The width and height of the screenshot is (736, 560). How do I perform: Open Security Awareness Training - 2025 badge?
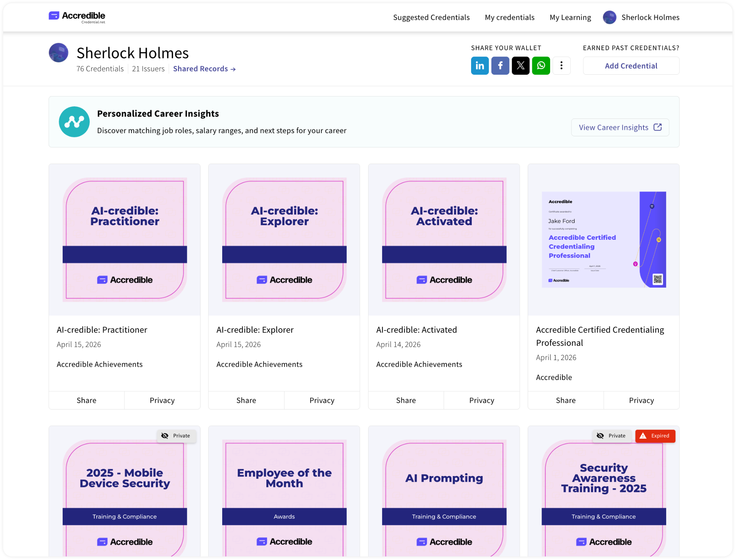(x=604, y=498)
